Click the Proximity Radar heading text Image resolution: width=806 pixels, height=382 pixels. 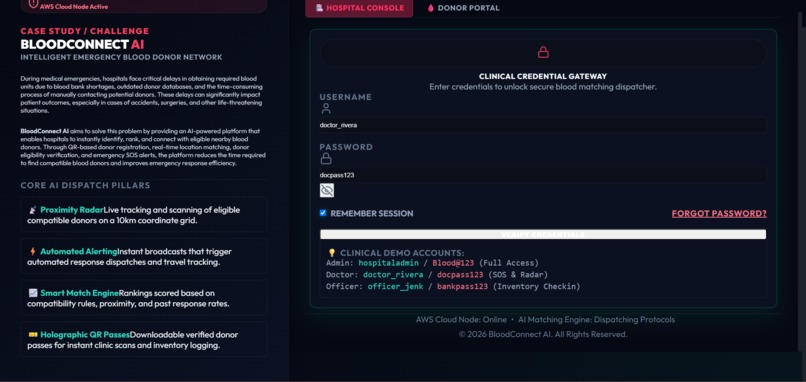coord(71,210)
